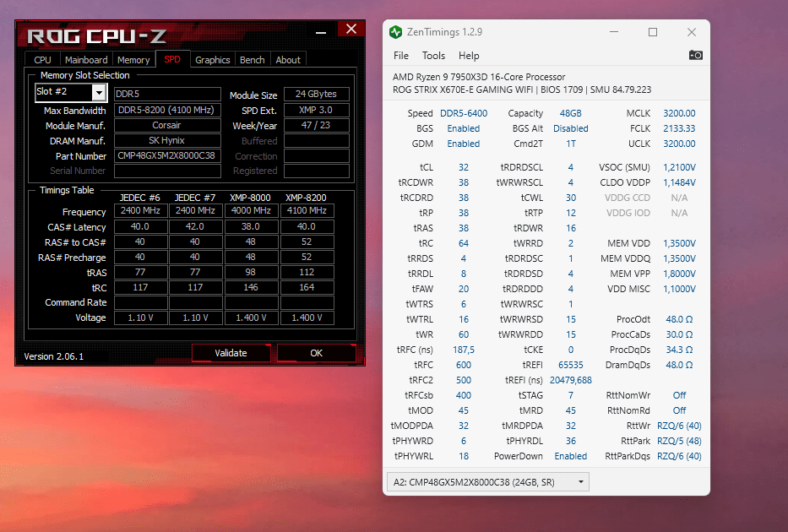Open the Help menu in ZenTimings

point(469,56)
